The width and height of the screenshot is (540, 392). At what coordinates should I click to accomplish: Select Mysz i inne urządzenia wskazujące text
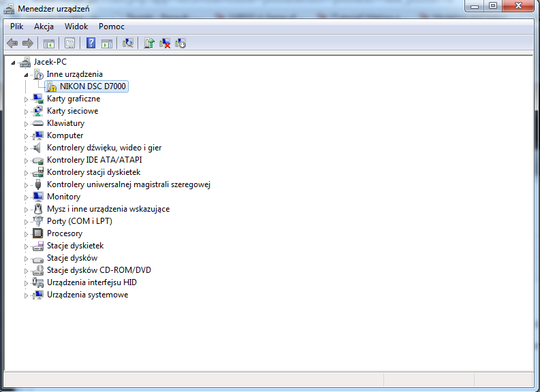point(108,209)
